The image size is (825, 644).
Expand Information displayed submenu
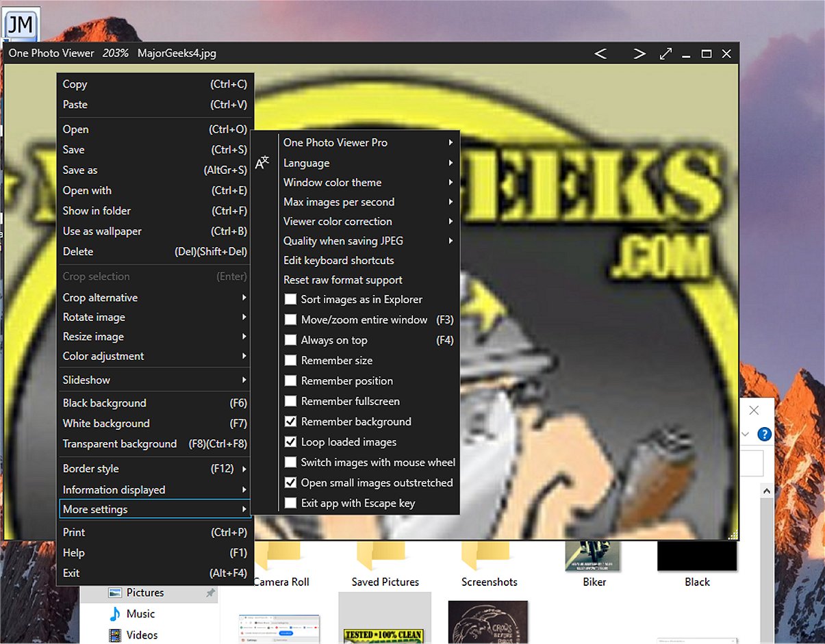coord(155,490)
